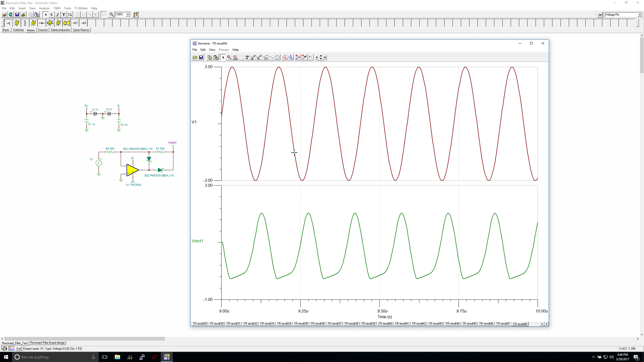Open the Analysis menu
The width and height of the screenshot is (644, 362).
pyautogui.click(x=44, y=8)
